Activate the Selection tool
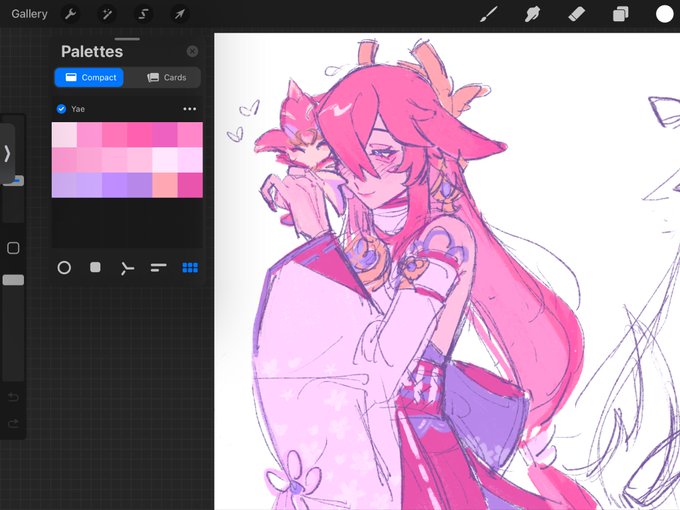Viewport: 680px width, 510px height. pyautogui.click(x=143, y=14)
